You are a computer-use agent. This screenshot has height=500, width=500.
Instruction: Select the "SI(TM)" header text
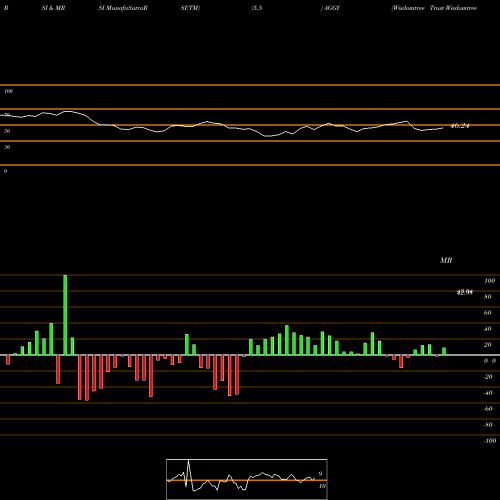coord(190,8)
